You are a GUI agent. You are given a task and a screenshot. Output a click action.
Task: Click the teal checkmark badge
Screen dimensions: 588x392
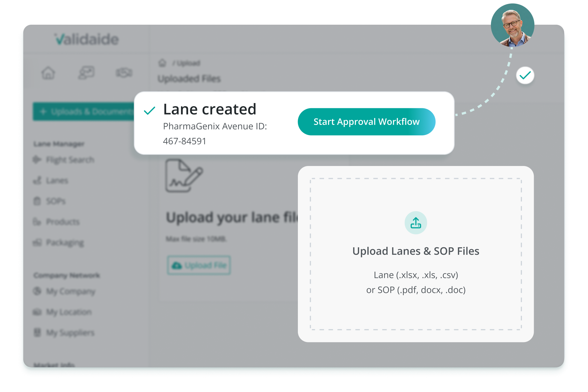click(x=525, y=76)
